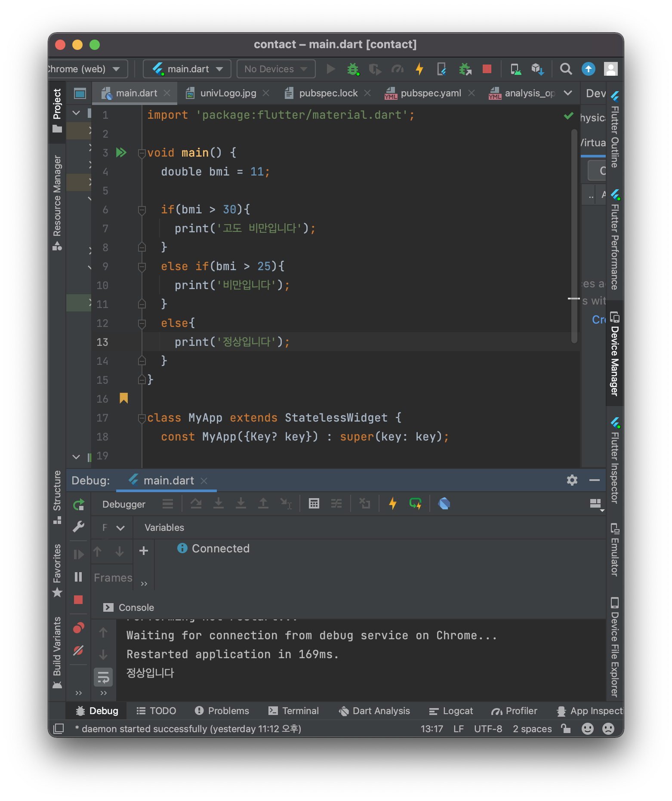Click the Rerun main.dart icon in the debug panel

coord(79,505)
